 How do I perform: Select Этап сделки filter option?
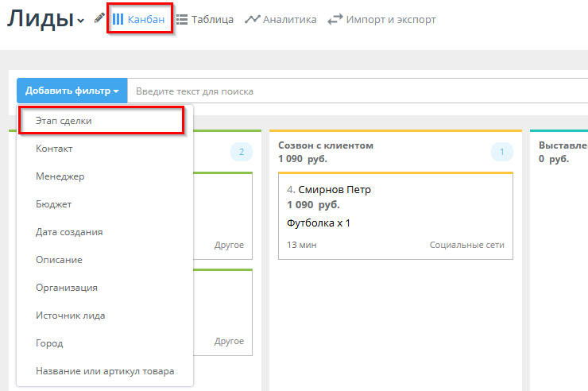pyautogui.click(x=64, y=121)
